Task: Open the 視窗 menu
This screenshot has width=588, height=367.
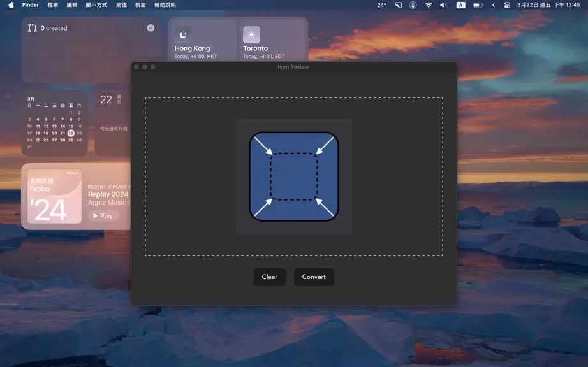Action: pyautogui.click(x=140, y=5)
